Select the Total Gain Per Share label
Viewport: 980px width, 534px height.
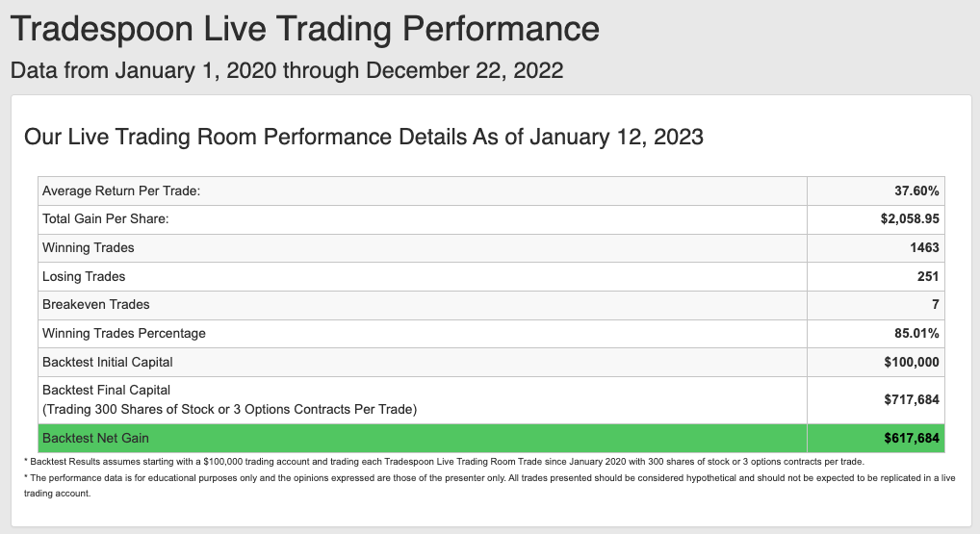click(x=106, y=218)
